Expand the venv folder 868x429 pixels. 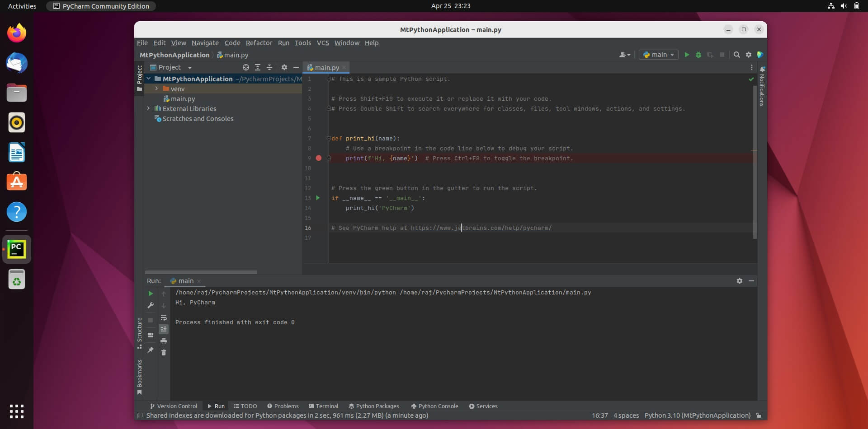[x=156, y=89]
